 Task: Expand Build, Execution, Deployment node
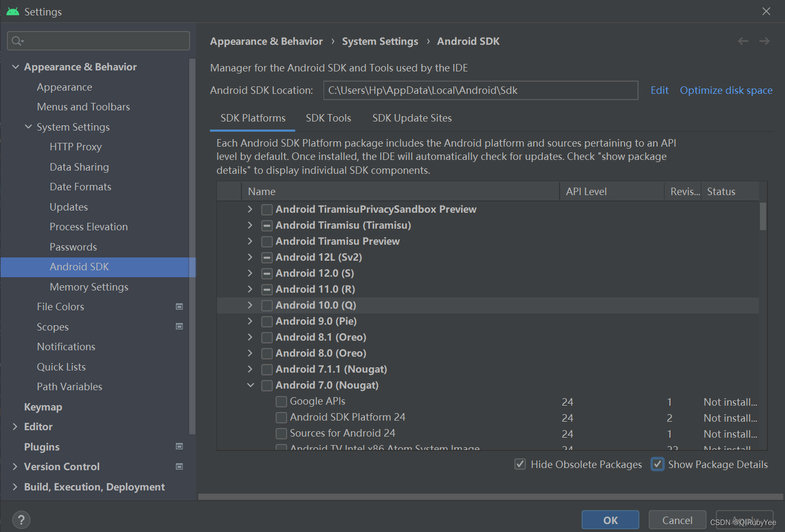15,487
